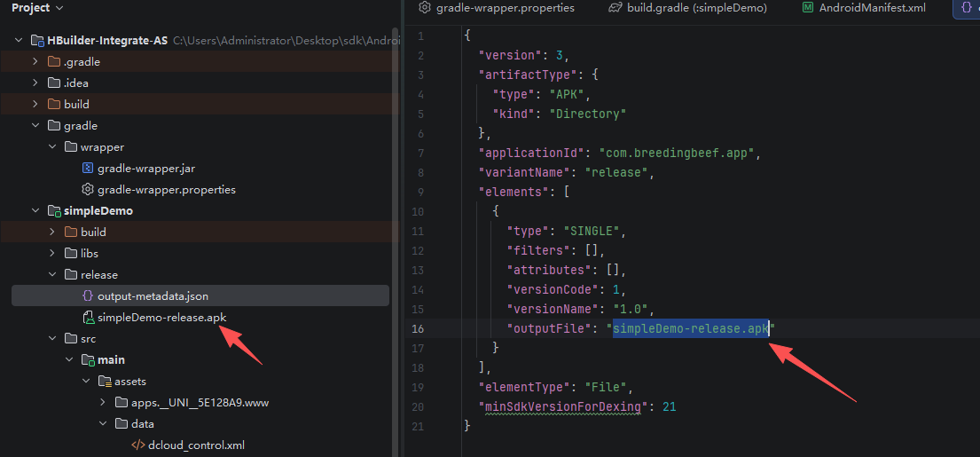Click the gear icon on gradle-wrapper.properties tab
Viewport: 980px width, 457px height.
tap(425, 8)
